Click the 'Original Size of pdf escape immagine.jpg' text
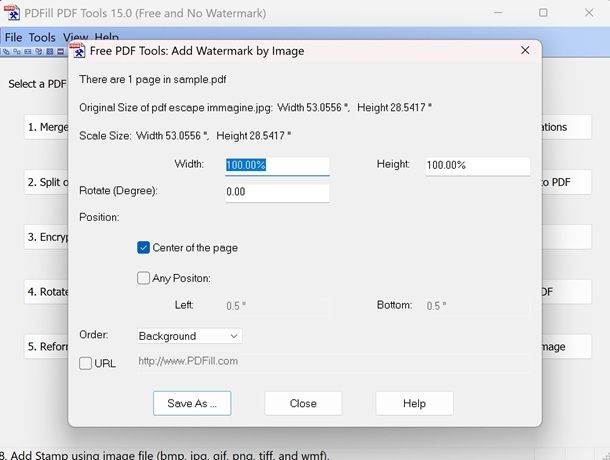Viewport: 610px width, 460px height. click(175, 107)
